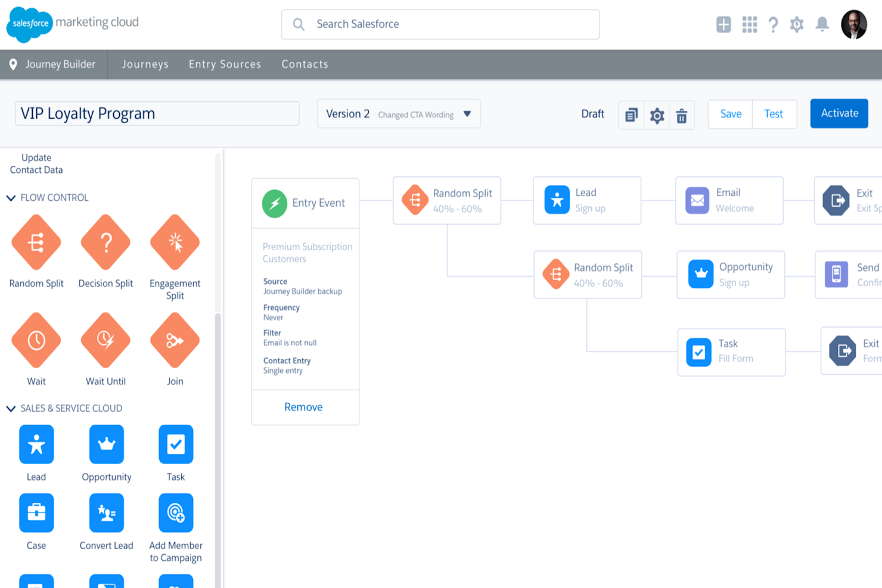This screenshot has height=588, width=882.
Task: Click the Single entry text
Action: pyautogui.click(x=283, y=371)
